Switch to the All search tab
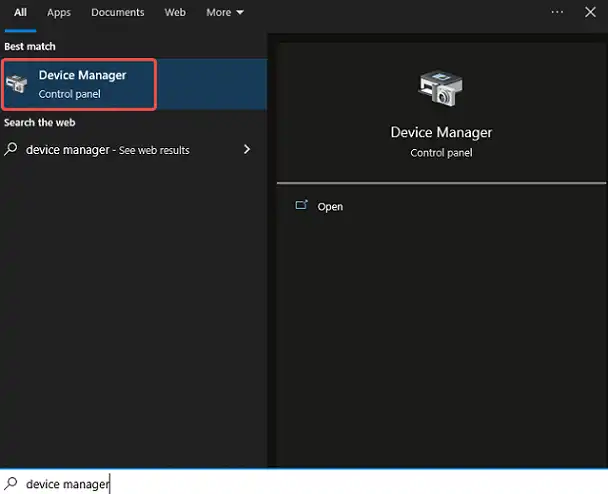The height and width of the screenshot is (494, 608). coord(21,12)
